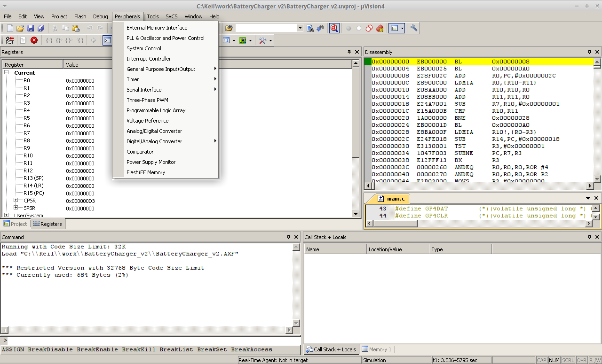
Task: Click the Cut scissors icon
Action: [55, 28]
